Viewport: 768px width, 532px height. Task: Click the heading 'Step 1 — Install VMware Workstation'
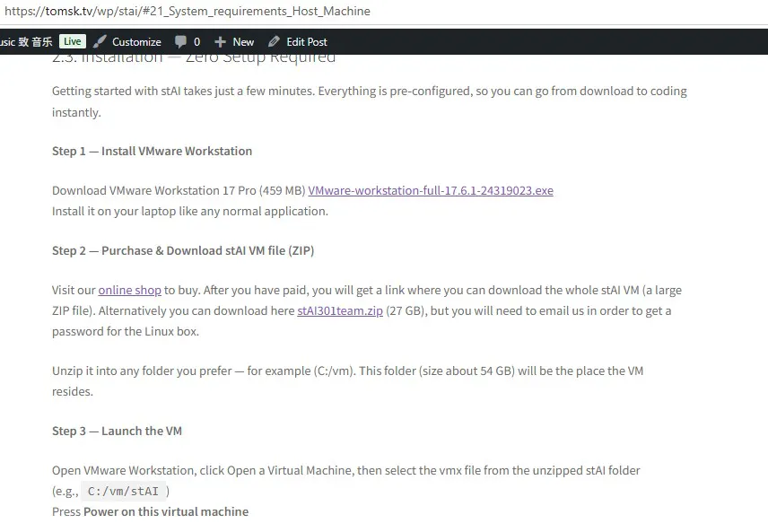tap(152, 151)
